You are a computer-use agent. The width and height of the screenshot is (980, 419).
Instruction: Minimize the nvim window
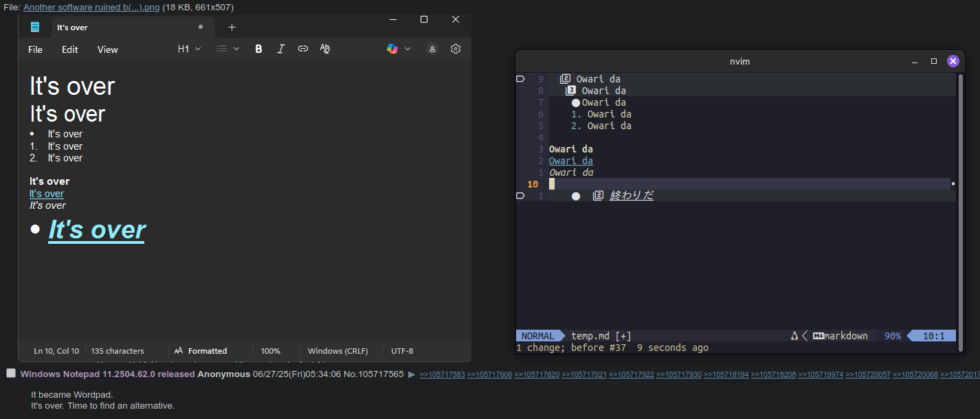tap(915, 61)
